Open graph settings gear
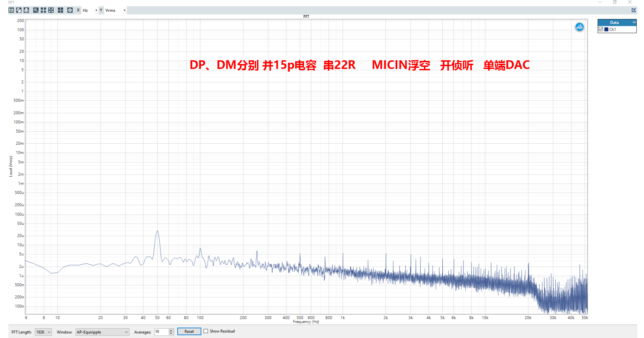The image size is (644, 338). 70,10
